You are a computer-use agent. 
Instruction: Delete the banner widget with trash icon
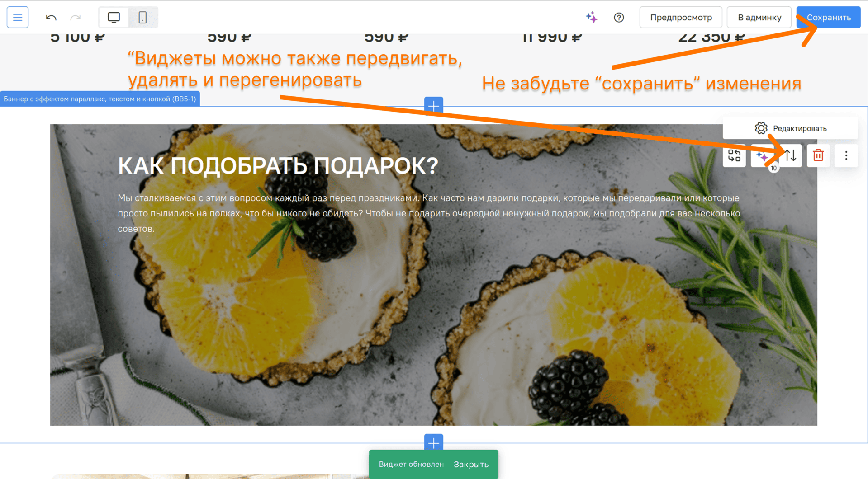[818, 155]
